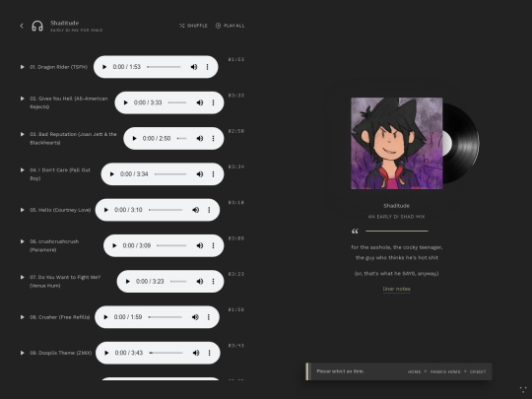Play track 01 Dragon Rider from list arrow
532x399 pixels.
(22, 67)
